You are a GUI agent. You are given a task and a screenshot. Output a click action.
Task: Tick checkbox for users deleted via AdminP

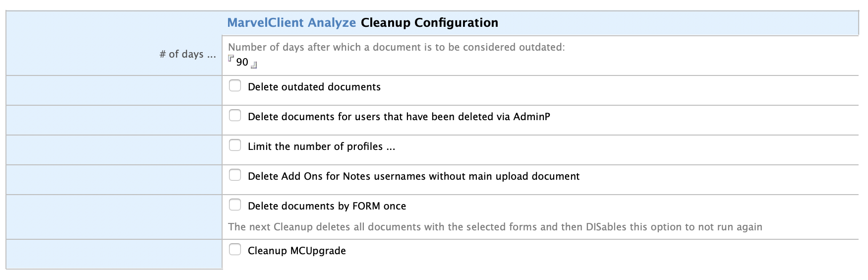[235, 116]
